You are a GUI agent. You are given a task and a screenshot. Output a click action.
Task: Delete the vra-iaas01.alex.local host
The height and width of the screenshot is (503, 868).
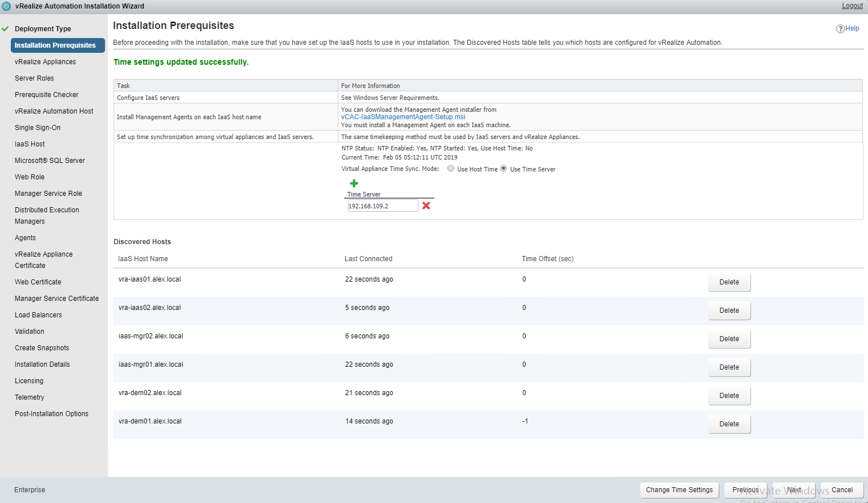729,282
